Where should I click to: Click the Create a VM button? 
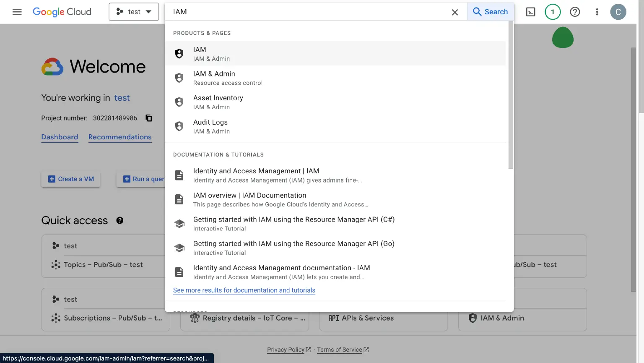click(70, 179)
